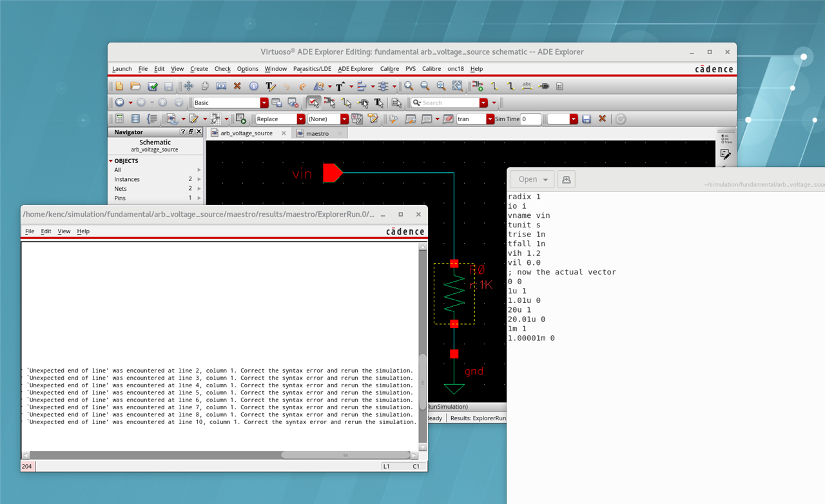Select the Stretch tool icon
Viewport: 825px width, 504px height.
pos(221,86)
